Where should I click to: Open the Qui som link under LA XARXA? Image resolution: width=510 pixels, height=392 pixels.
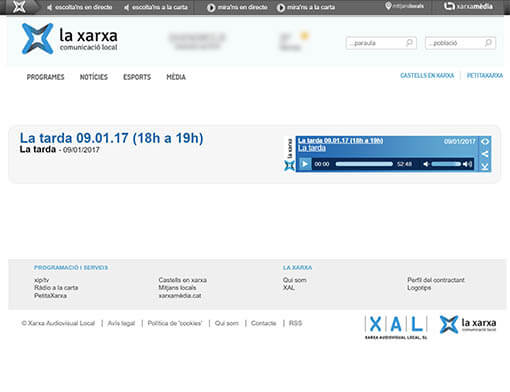coord(295,280)
